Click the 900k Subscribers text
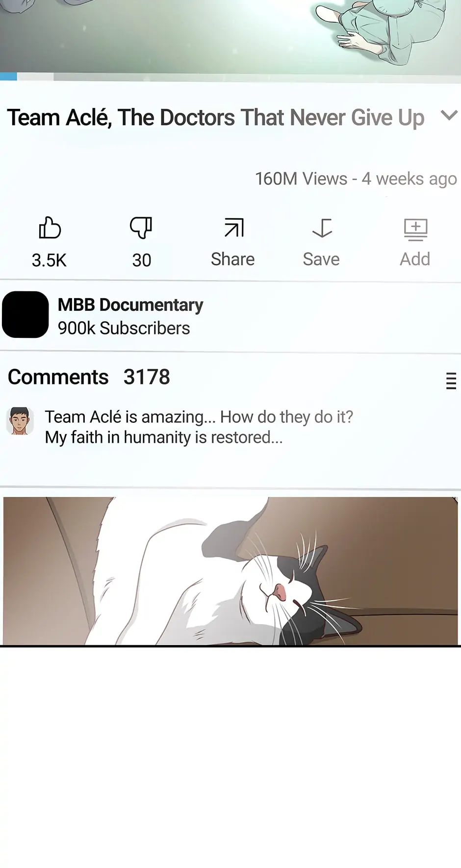Viewport: 461px width, 868px height. (x=124, y=328)
